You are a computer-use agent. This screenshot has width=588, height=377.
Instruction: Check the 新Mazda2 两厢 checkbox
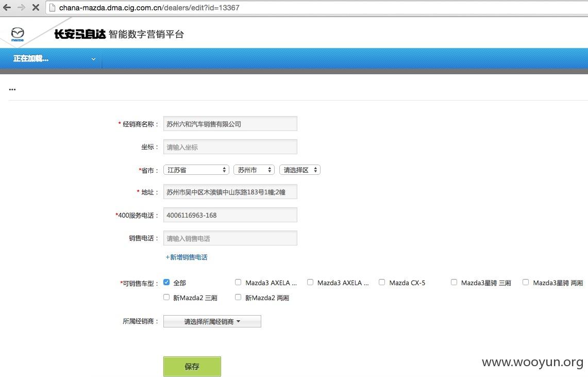[238, 297]
